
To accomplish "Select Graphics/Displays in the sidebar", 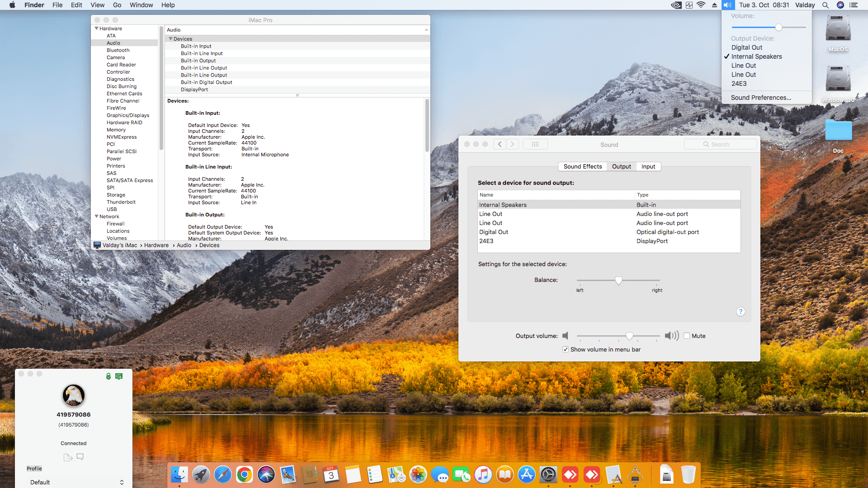I will click(128, 115).
